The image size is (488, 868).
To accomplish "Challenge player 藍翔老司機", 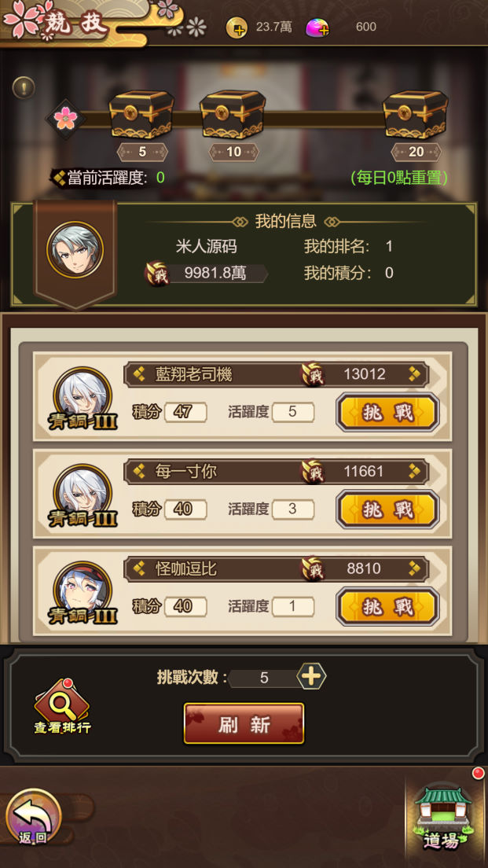I will point(388,412).
